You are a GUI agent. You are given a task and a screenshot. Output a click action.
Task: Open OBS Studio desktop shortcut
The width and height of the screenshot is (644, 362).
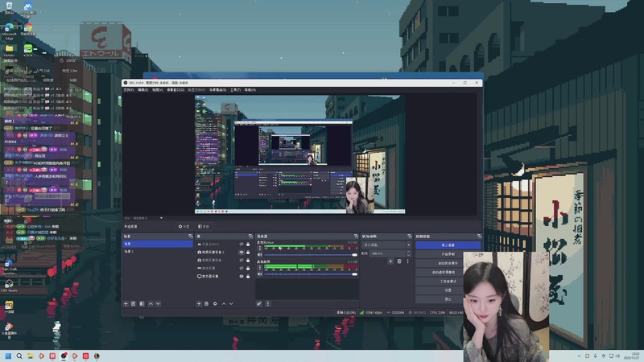(9, 286)
